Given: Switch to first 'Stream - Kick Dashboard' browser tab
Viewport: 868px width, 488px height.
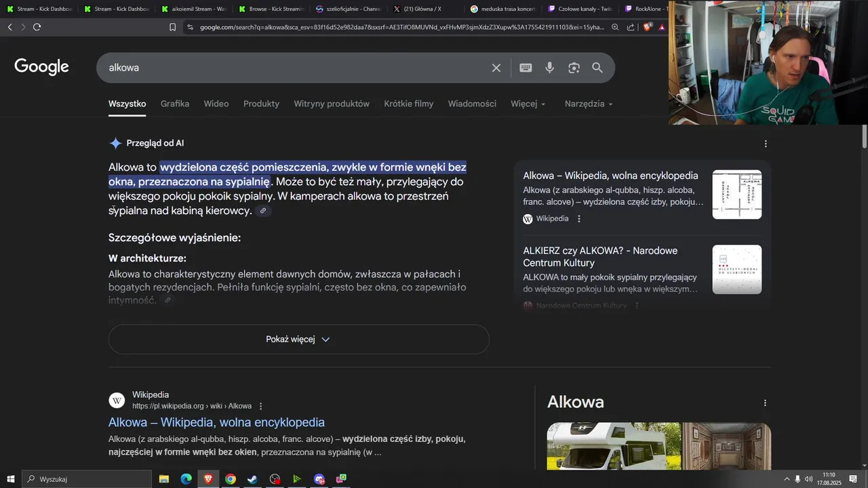Looking at the screenshot, I should click(x=39, y=9).
